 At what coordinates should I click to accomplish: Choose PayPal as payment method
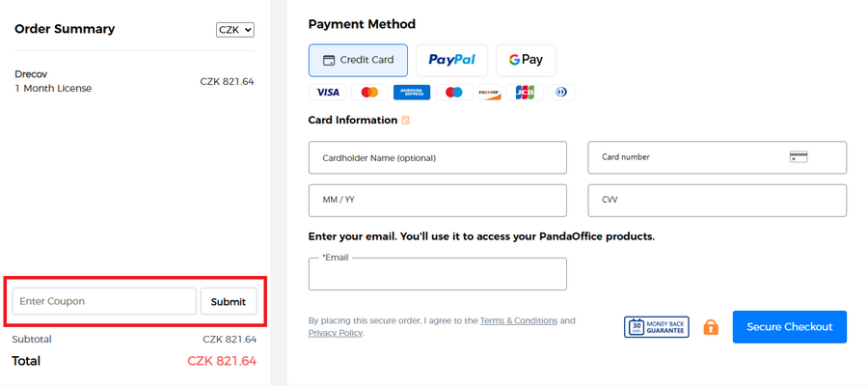point(451,60)
